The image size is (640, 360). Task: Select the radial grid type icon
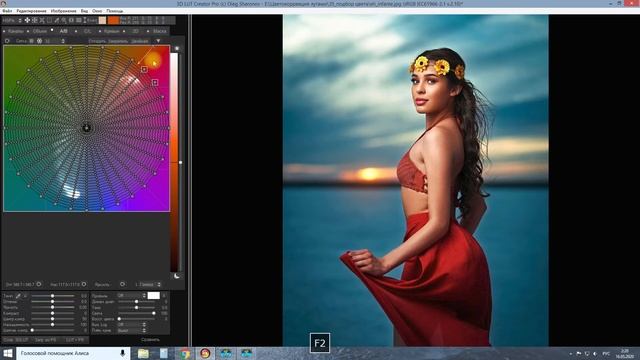point(40,41)
